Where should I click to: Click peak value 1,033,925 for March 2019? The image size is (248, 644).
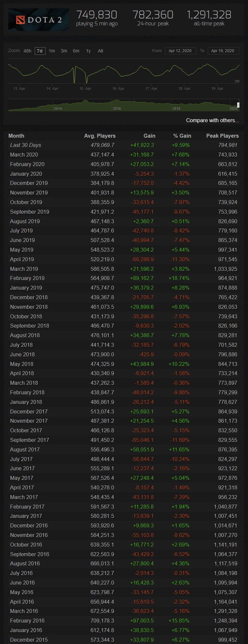tap(226, 269)
